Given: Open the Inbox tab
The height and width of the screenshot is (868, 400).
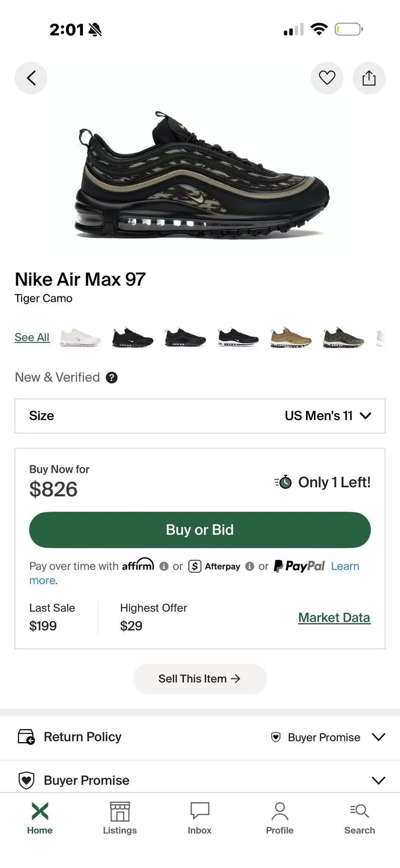Looking at the screenshot, I should [200, 818].
